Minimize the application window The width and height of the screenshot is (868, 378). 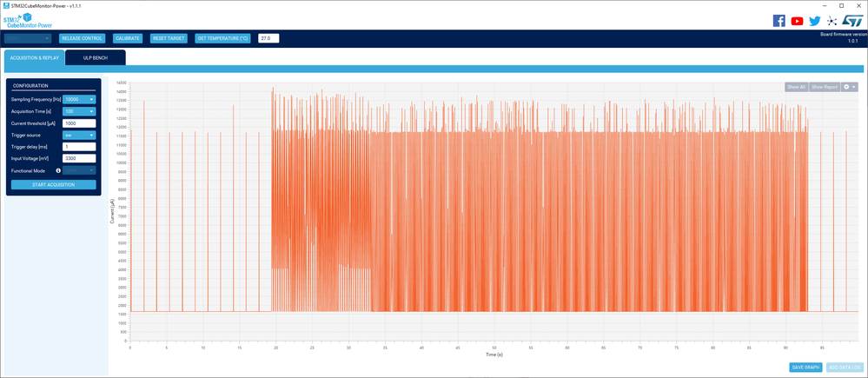pos(826,5)
